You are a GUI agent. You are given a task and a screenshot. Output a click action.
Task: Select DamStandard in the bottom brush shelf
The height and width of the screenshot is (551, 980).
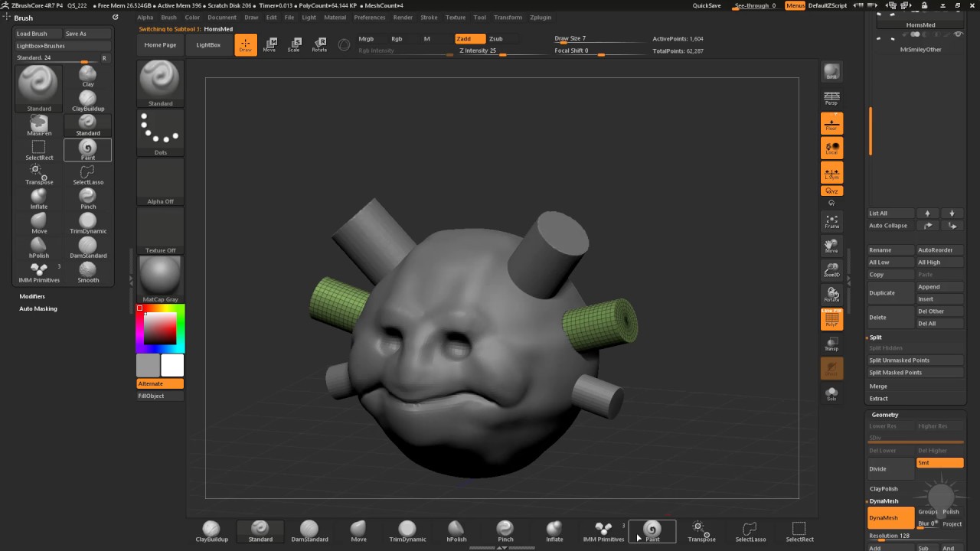(x=309, y=531)
